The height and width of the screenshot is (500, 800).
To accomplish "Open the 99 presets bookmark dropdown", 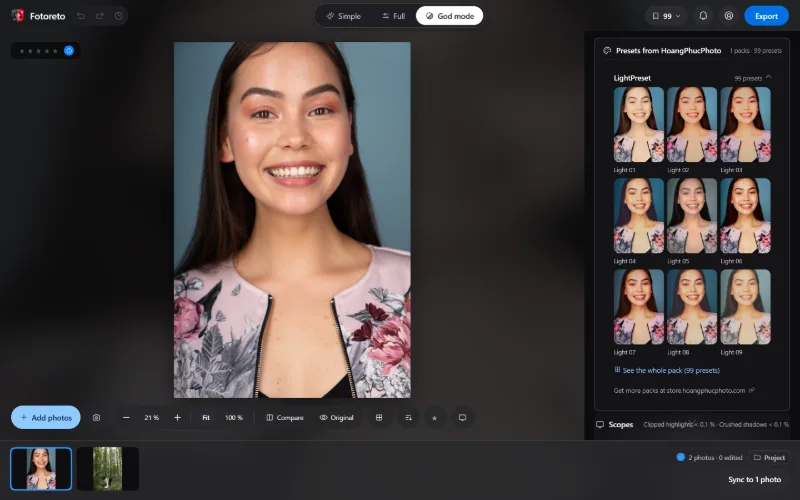I will tap(666, 16).
